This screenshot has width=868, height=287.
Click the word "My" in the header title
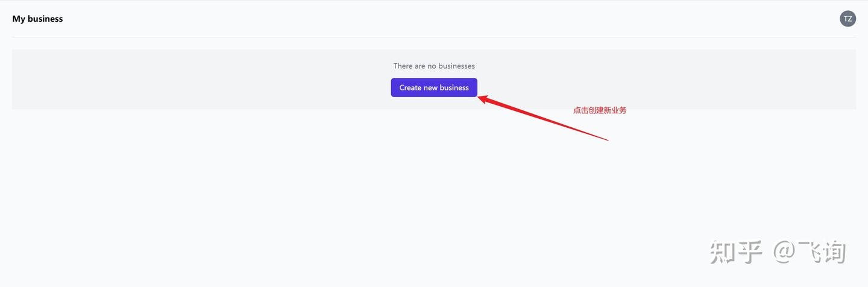click(19, 19)
